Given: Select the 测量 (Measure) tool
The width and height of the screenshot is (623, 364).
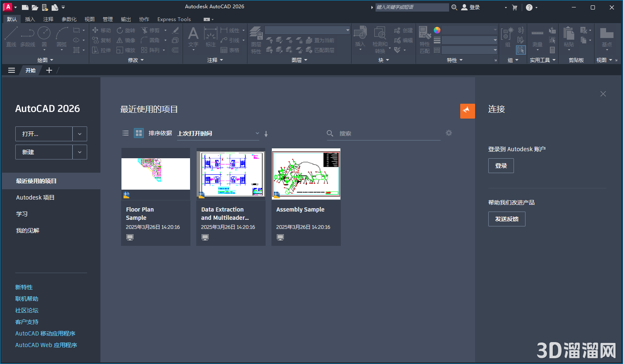Looking at the screenshot, I should coord(537,37).
